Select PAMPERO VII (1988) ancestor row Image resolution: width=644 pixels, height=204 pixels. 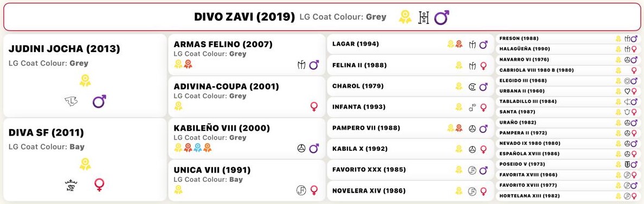tap(410, 128)
